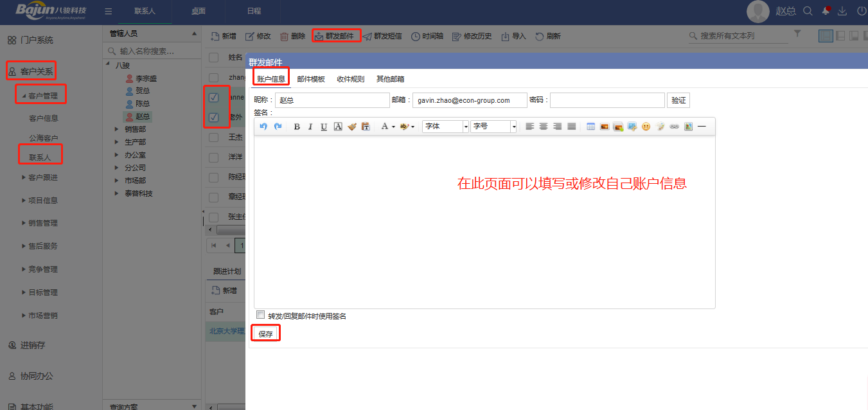This screenshot has width=868, height=410.
Task: Insert an emoticon smiley in the editor
Action: [646, 127]
